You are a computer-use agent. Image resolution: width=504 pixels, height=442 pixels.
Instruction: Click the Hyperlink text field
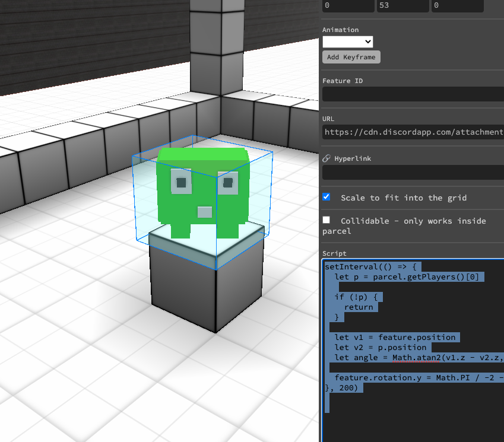click(413, 172)
